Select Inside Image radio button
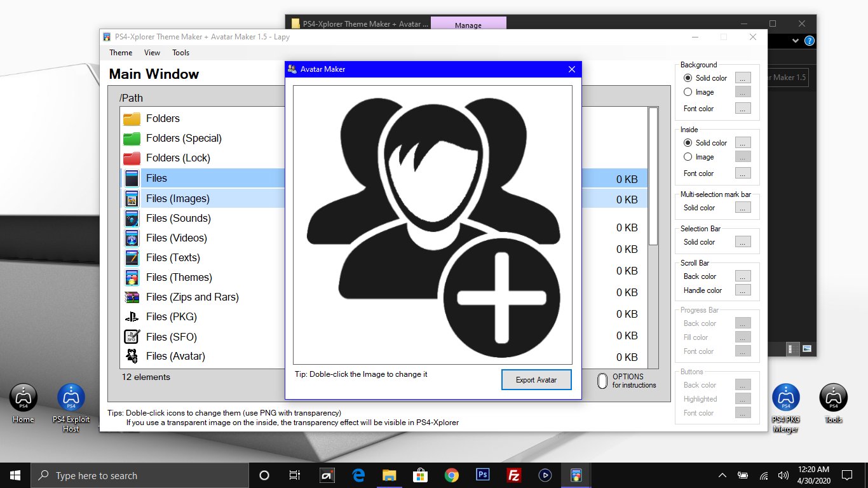Screen dimensions: 868x488 tap(688, 157)
